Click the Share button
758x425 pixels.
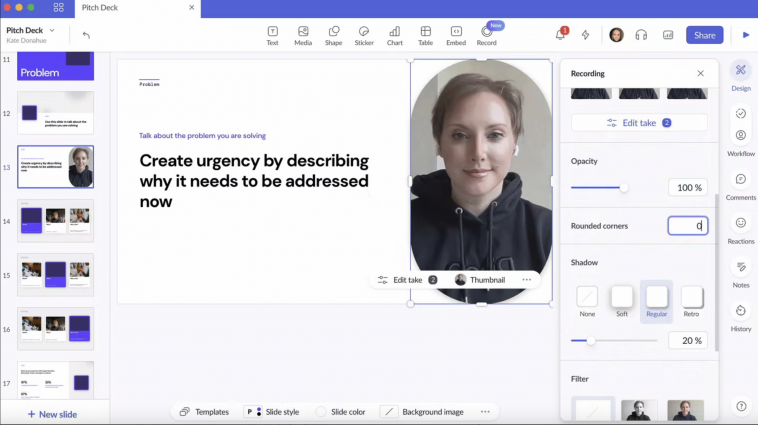tap(704, 35)
